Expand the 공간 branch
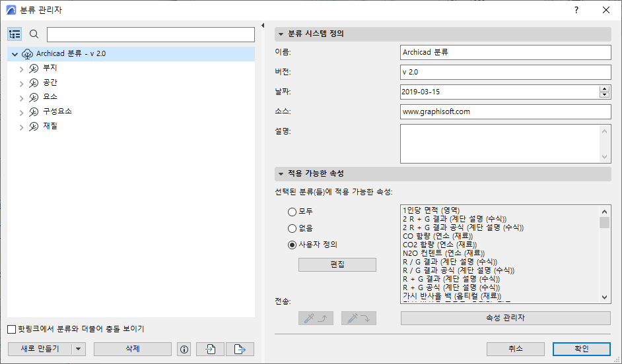The height and width of the screenshot is (364, 622). coord(22,84)
